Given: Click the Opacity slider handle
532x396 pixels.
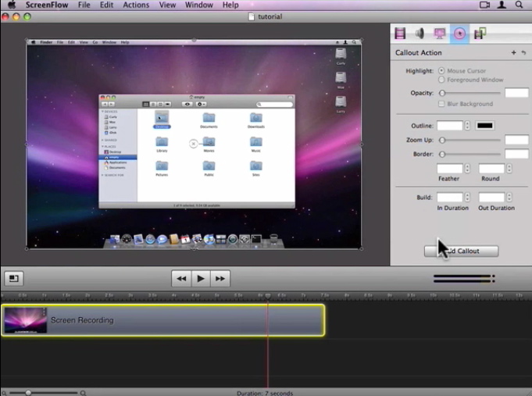Looking at the screenshot, I should pyautogui.click(x=442, y=93).
